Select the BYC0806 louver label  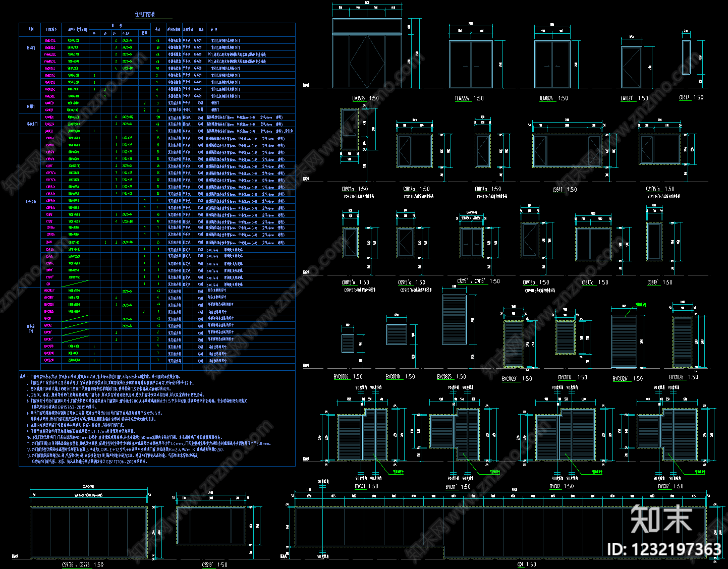point(342,377)
